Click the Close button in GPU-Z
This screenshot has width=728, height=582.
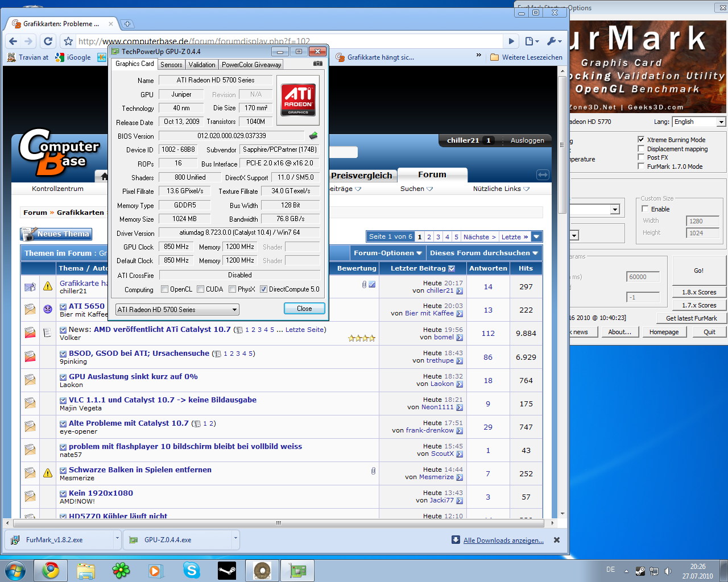tap(304, 309)
